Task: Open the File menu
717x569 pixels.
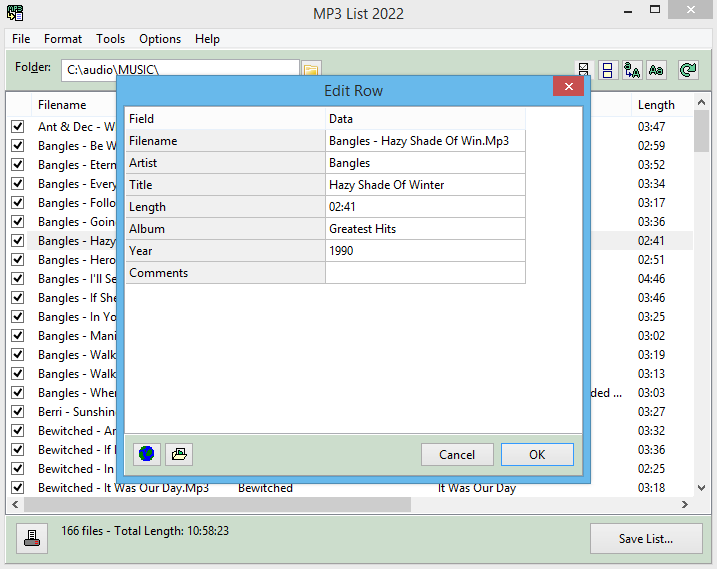Action: click(21, 39)
